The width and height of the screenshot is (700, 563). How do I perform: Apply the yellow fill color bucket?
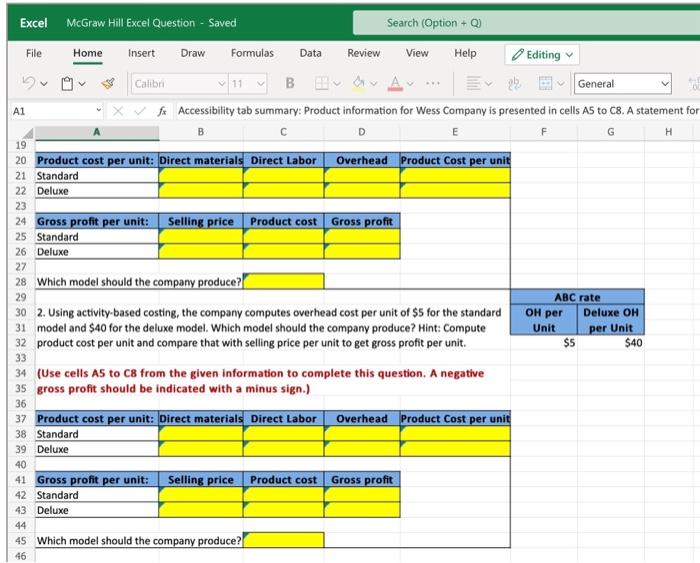coord(359,83)
